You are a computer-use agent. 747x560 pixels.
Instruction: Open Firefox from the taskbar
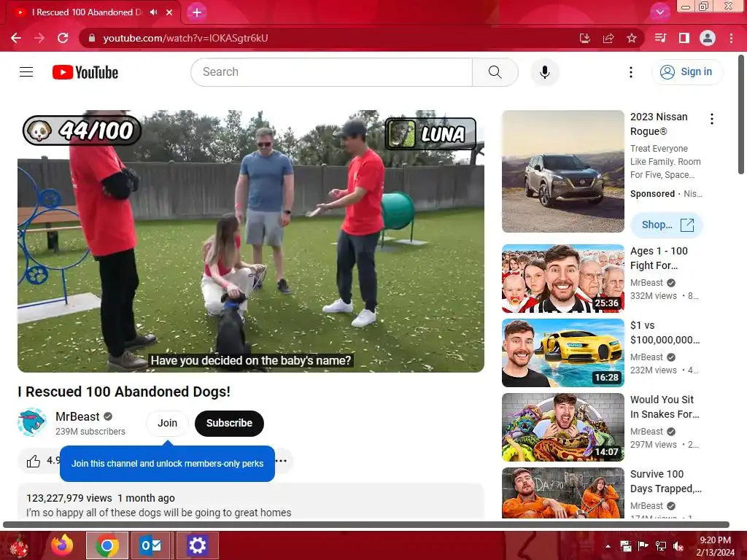62,545
